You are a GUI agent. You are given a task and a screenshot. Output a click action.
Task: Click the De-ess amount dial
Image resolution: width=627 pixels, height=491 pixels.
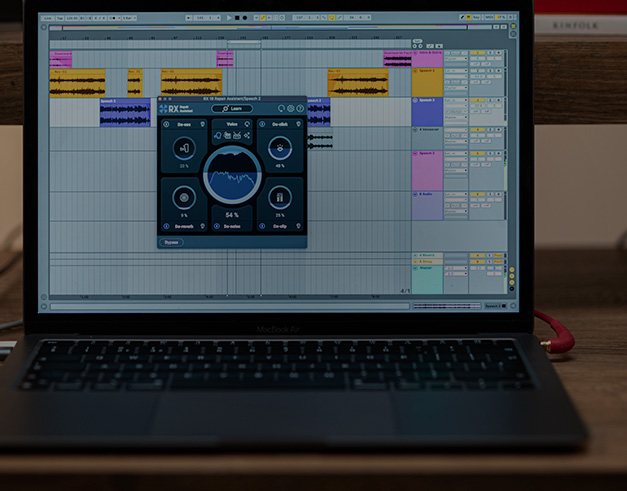(x=184, y=148)
